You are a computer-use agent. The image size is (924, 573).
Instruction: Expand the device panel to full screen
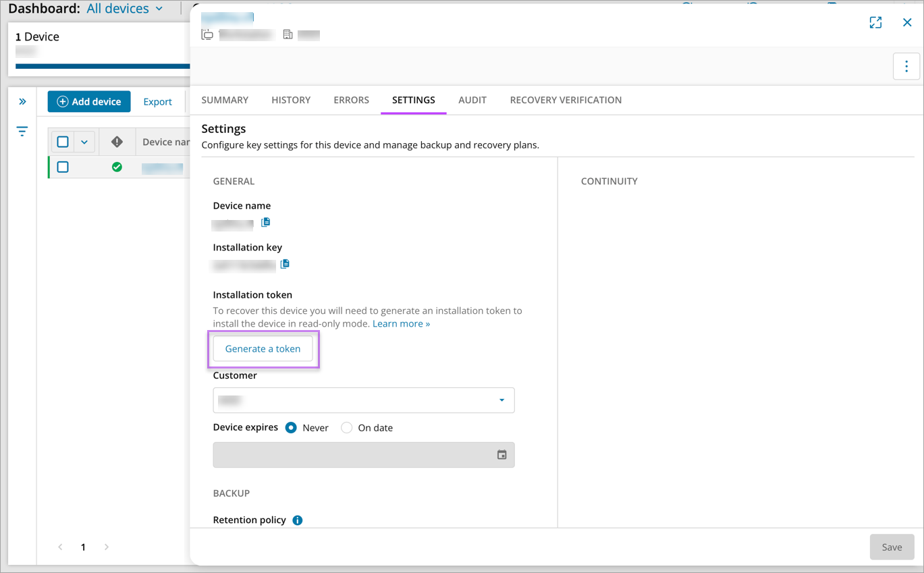(x=875, y=22)
